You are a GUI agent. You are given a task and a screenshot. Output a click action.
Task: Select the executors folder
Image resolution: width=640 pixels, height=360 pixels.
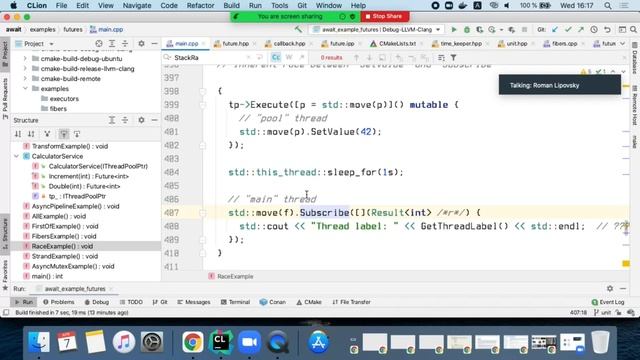click(64, 99)
